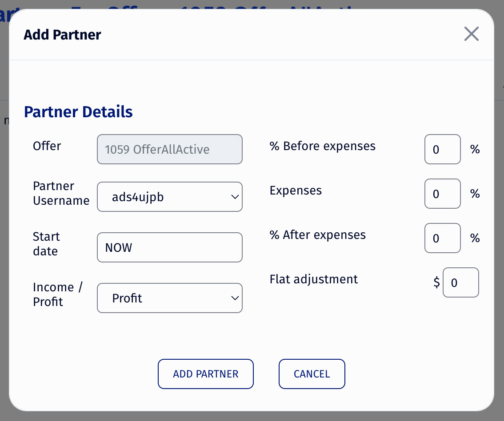Click the disabled Offer field
Viewport: 504px width, 421px height.
[170, 149]
